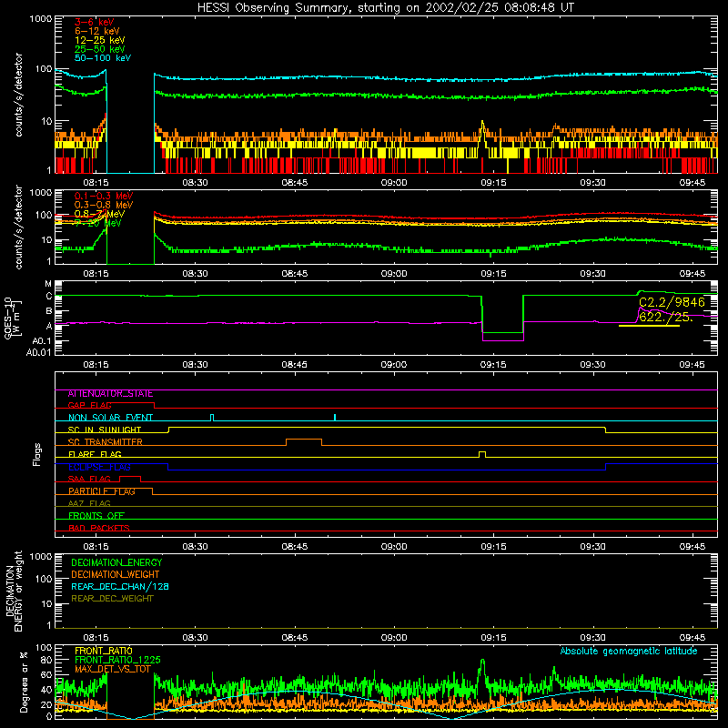Select the SC_TRANSMITTER flag label
The width and height of the screenshot is (728, 728).
106,442
